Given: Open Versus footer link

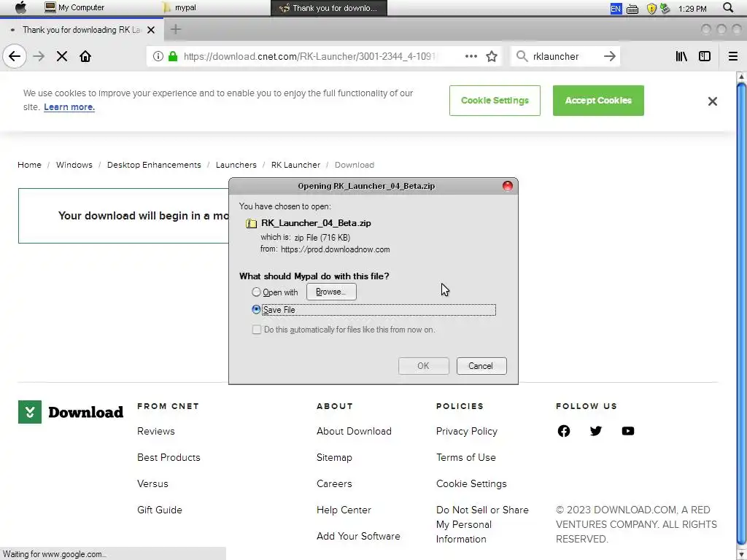Looking at the screenshot, I should pos(152,483).
